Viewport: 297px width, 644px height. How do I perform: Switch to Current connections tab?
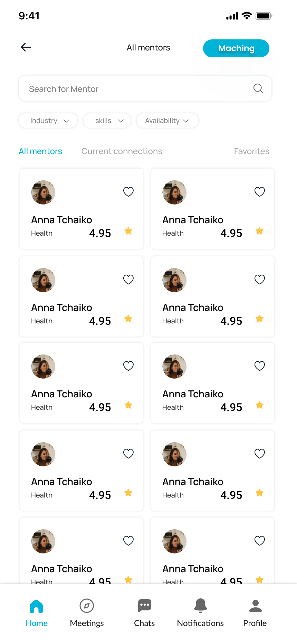click(122, 151)
